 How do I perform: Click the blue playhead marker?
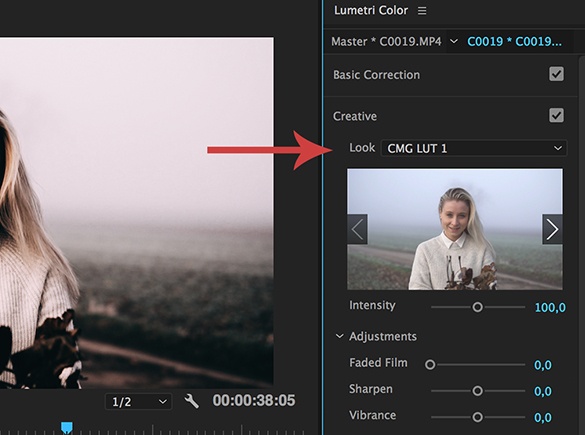(x=67, y=428)
